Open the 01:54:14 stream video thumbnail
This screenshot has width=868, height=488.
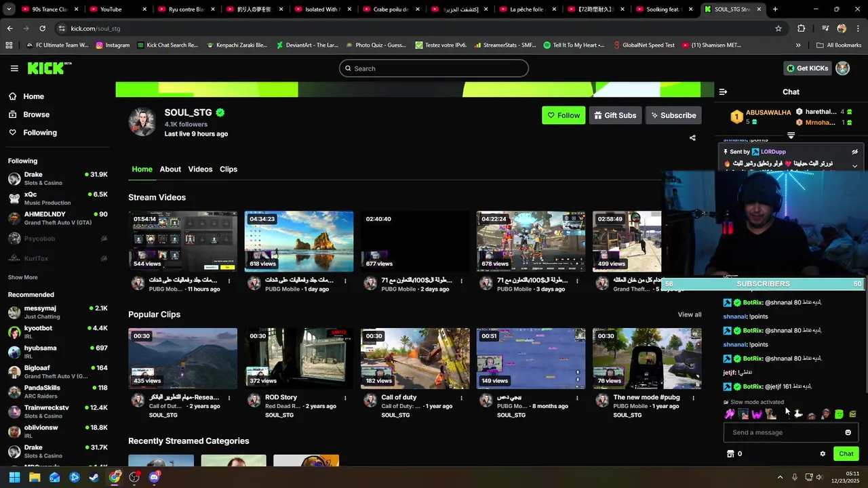[x=183, y=241]
